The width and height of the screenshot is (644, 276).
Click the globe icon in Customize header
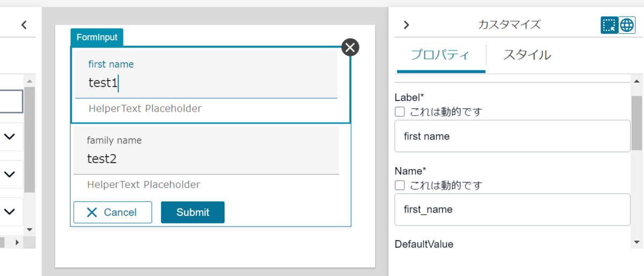click(x=627, y=25)
